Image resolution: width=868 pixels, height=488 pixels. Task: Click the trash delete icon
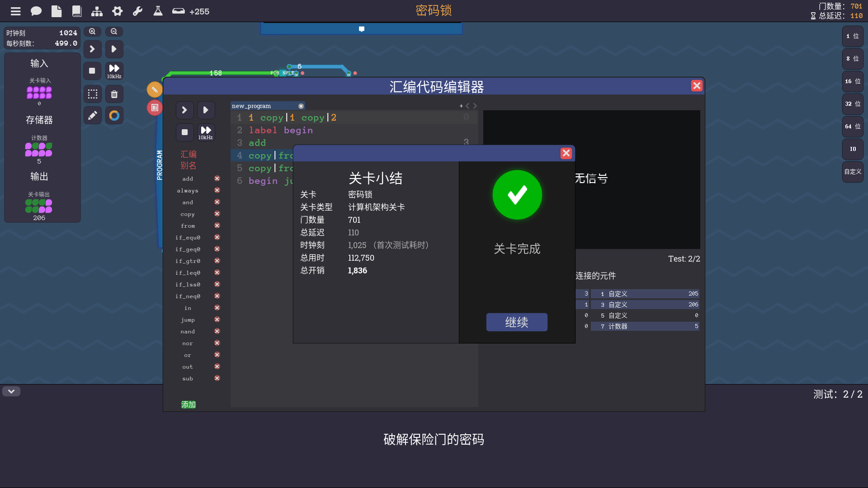[114, 94]
